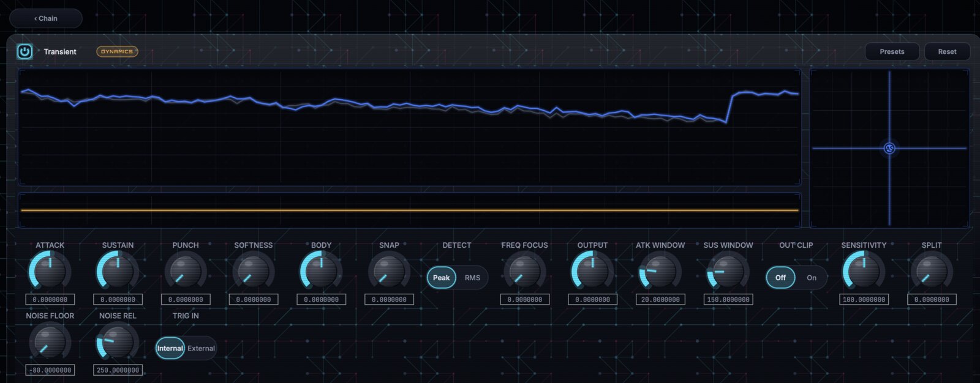Click the SENSITIVITY 100.0000000 field
Image resolution: width=980 pixels, height=383 pixels.
[864, 300]
